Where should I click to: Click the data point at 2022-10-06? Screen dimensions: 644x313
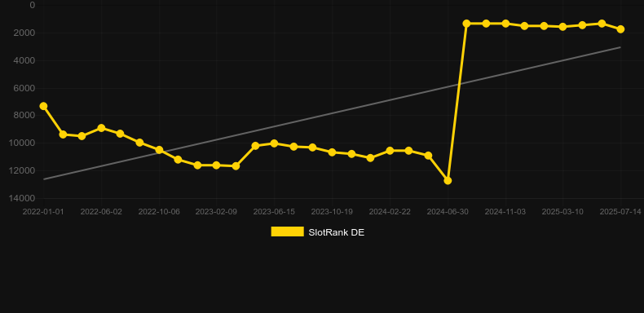tap(159, 150)
